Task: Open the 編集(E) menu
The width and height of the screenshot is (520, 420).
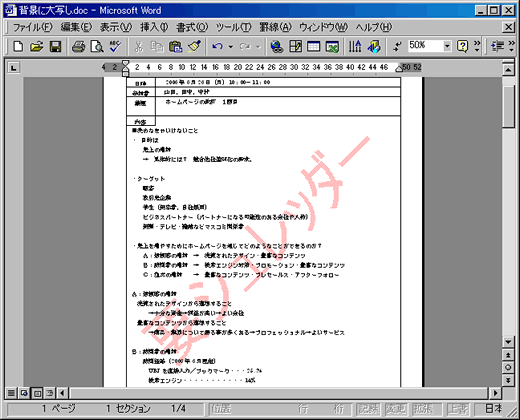Action: coord(76,27)
